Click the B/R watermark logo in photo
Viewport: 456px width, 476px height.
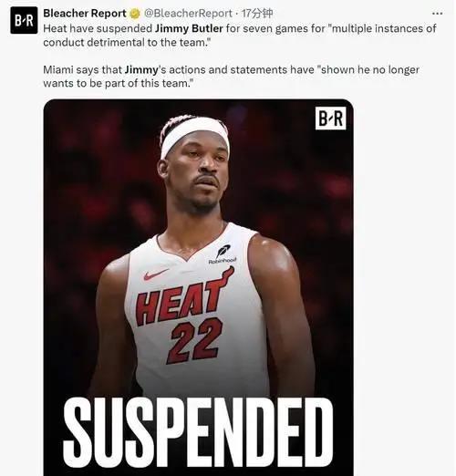coord(330,119)
